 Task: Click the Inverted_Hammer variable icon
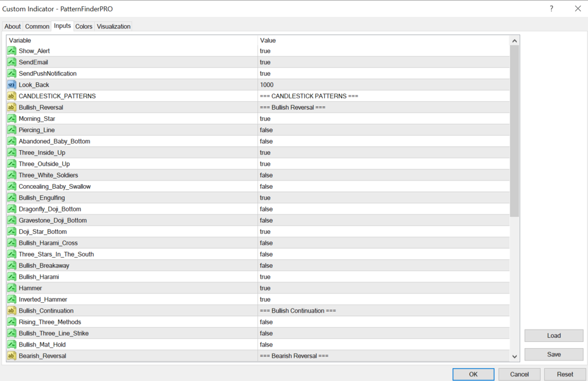[12, 299]
